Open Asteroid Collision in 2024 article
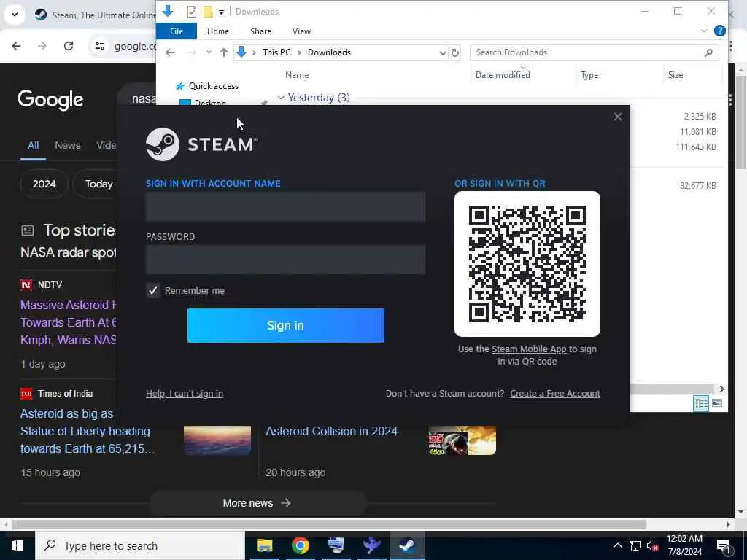The image size is (747, 560). 332,431
